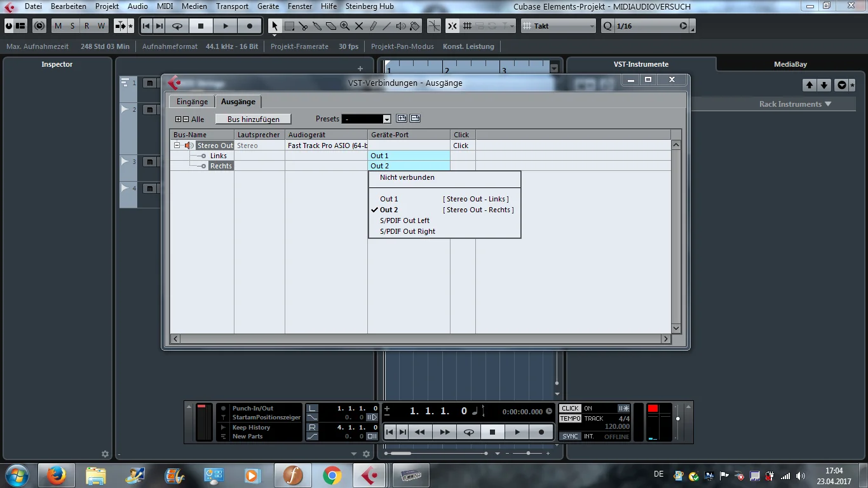Open the Takt snap type dropdown
The width and height of the screenshot is (868, 488).
(559, 26)
